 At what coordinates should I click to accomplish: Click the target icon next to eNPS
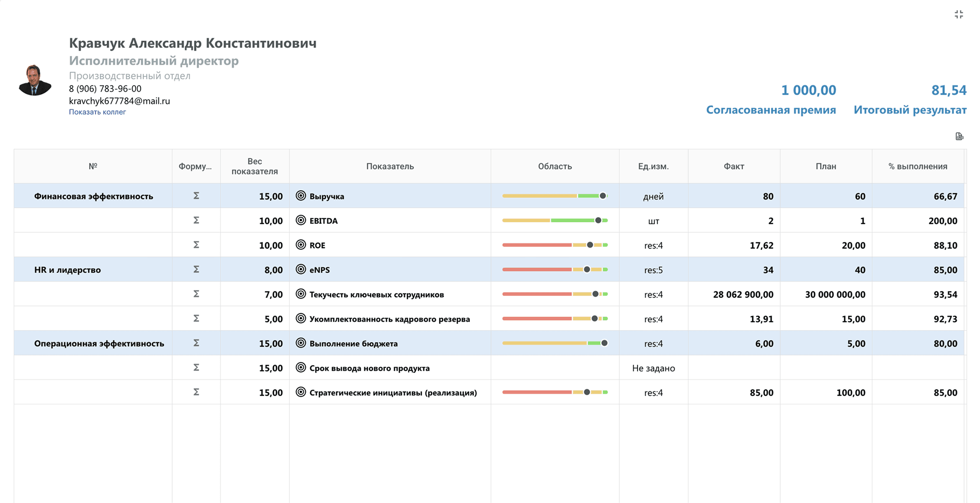tap(301, 270)
